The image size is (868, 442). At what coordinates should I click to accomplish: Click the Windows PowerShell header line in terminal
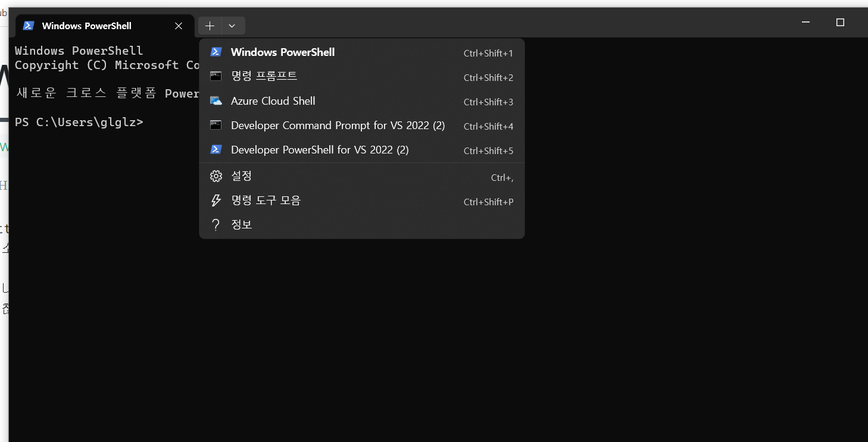tap(79, 51)
